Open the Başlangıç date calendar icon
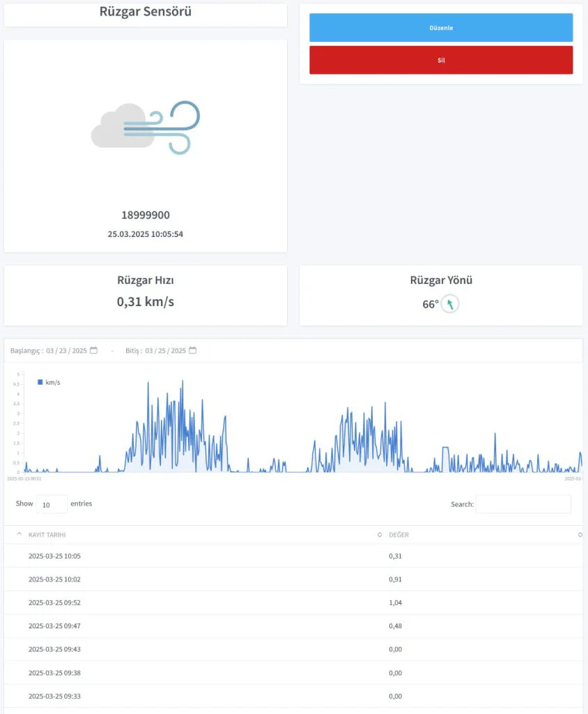This screenshot has width=588, height=714. tap(94, 350)
